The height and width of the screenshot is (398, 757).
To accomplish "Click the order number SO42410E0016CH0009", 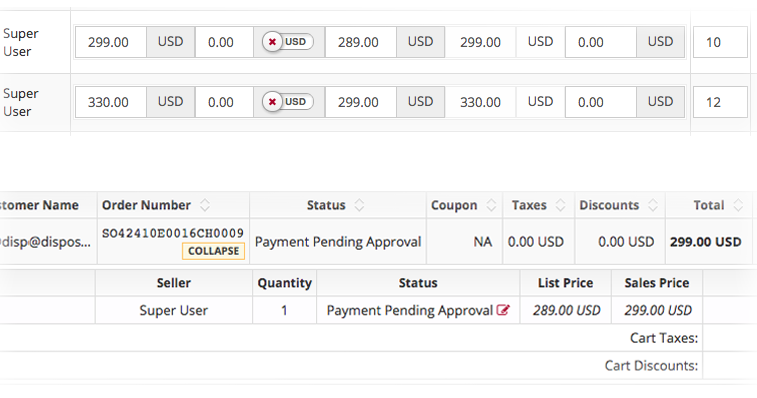I will [x=173, y=233].
